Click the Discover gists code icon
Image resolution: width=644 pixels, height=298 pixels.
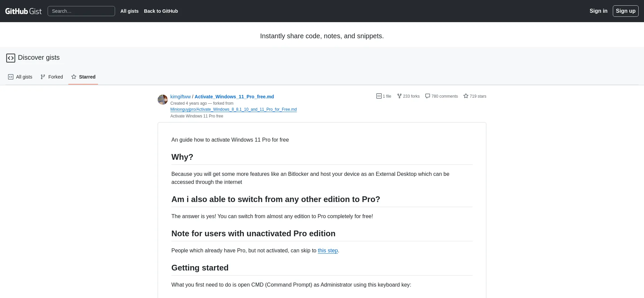pyautogui.click(x=11, y=58)
